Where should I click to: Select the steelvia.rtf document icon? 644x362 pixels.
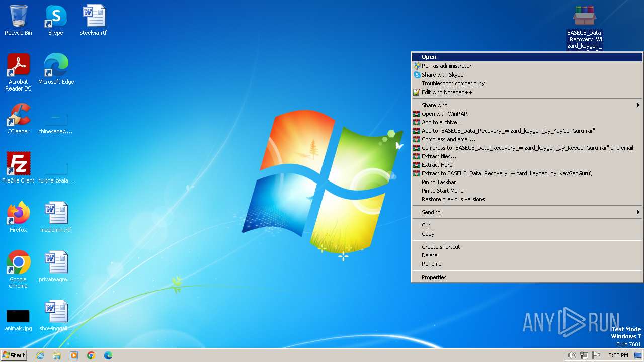94,20
